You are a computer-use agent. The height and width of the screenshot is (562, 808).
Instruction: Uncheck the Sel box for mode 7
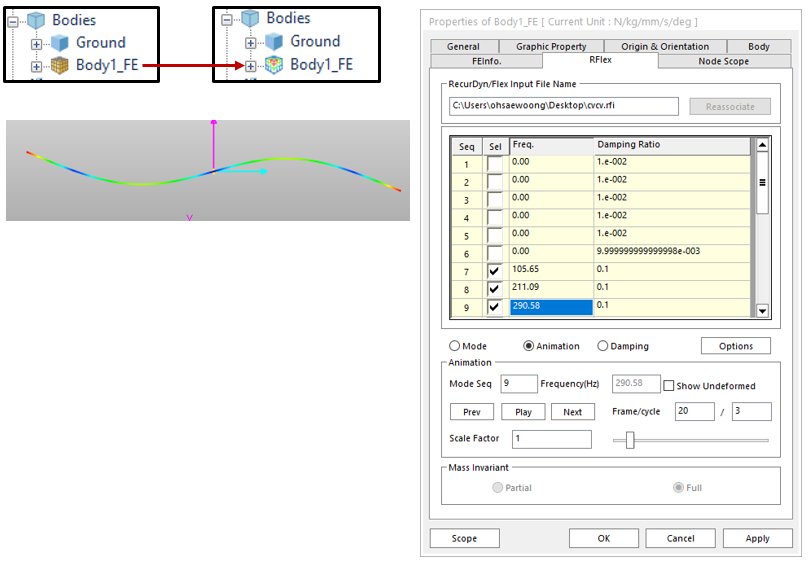(x=495, y=271)
